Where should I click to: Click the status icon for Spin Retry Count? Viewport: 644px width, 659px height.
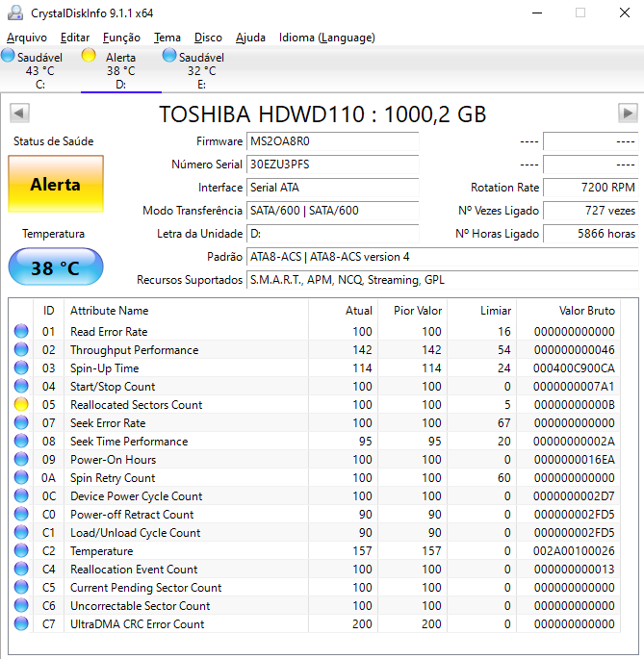pyautogui.click(x=21, y=477)
